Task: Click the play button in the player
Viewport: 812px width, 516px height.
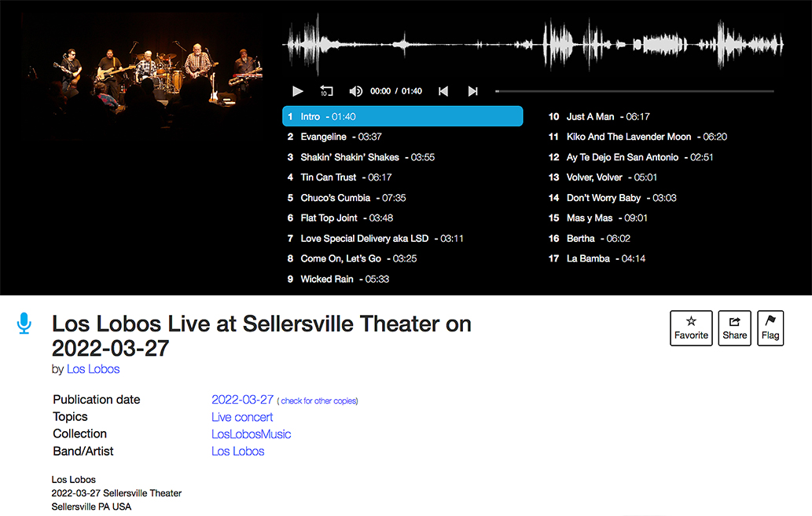Action: [x=297, y=91]
